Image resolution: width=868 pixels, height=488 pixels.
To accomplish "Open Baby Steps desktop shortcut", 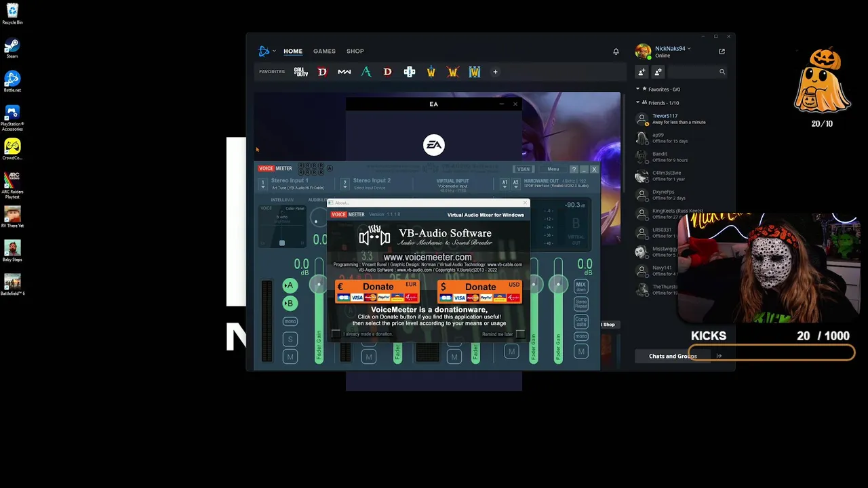I will click(12, 251).
